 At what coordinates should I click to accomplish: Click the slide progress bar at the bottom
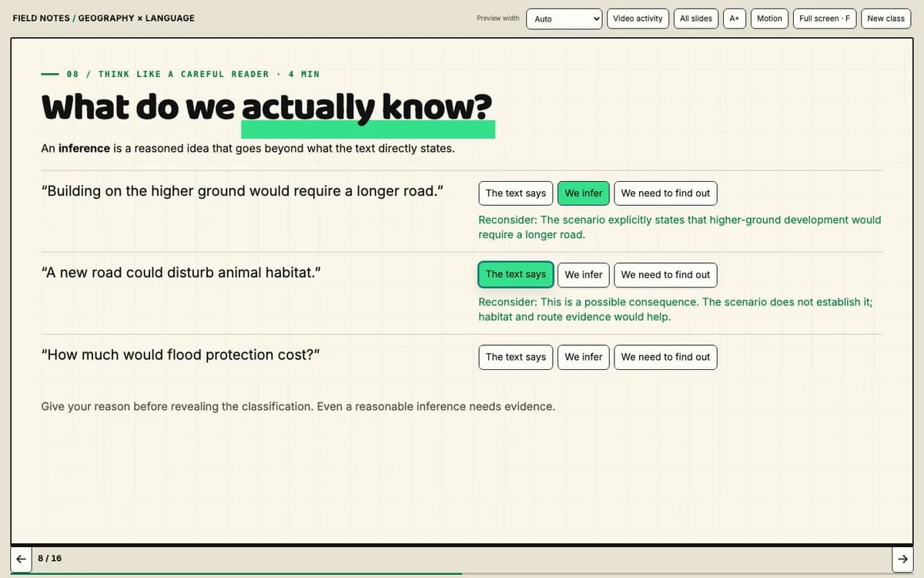[462, 573]
